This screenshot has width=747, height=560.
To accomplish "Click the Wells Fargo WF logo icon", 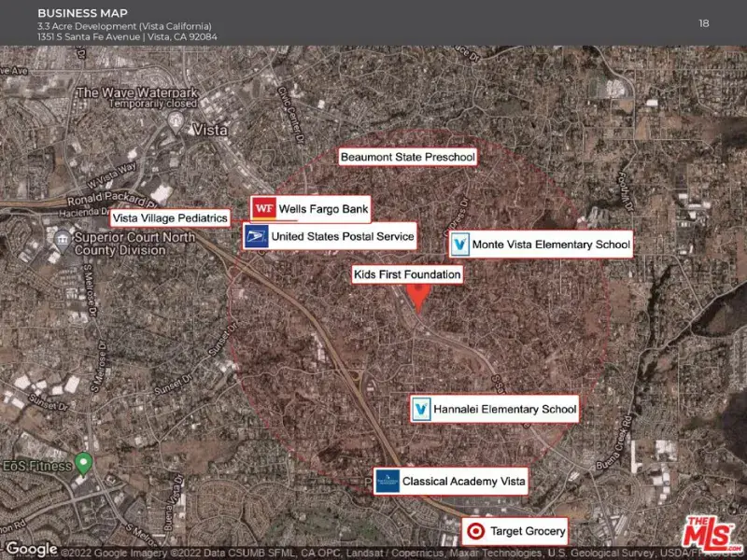I will (264, 207).
